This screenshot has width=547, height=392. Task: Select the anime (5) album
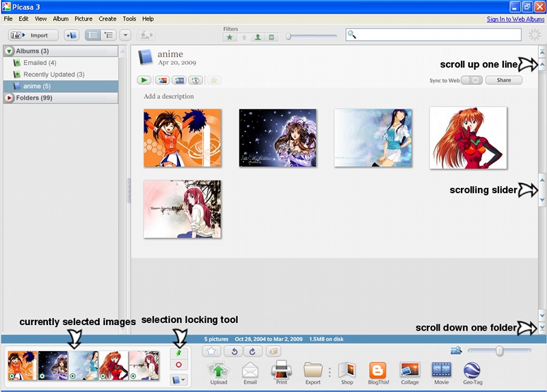[61, 86]
